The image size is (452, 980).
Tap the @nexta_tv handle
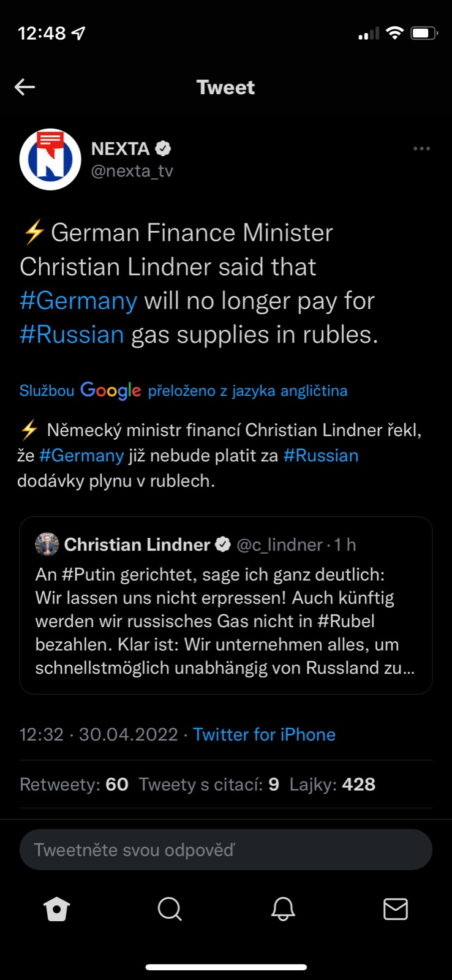tap(132, 171)
